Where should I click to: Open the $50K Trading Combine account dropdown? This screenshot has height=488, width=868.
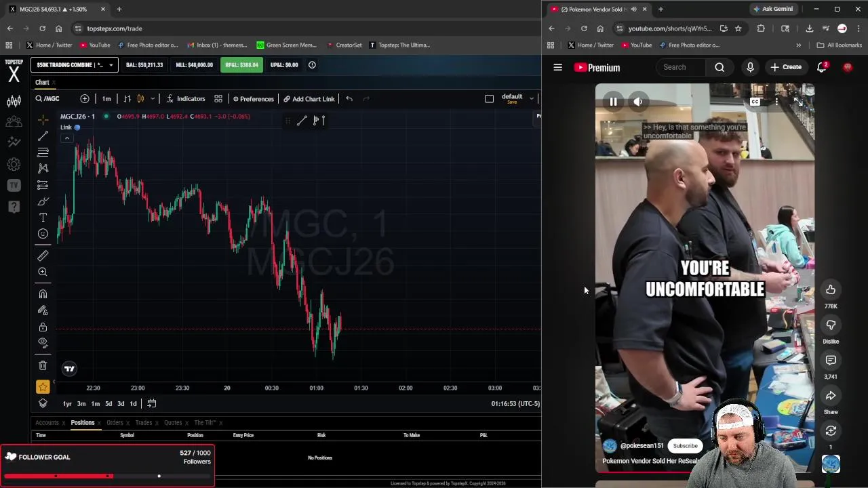point(74,65)
